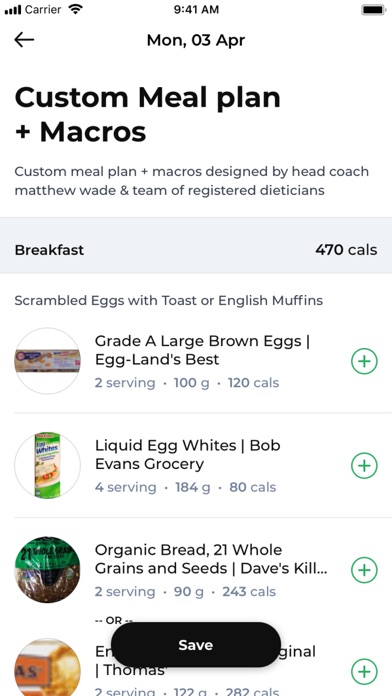Tap the cellular signal bars icon
This screenshot has height=696, width=392.
click(x=13, y=10)
